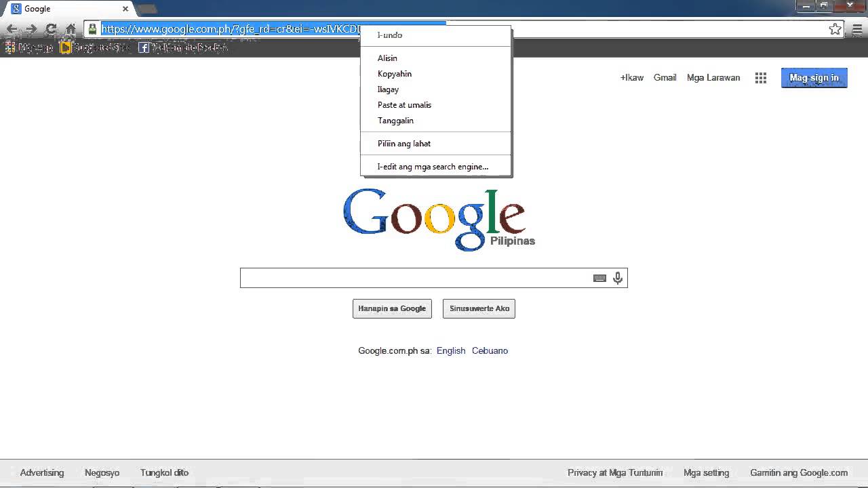Click the on-screen keyboard icon in search box
The image size is (868, 488).
pos(599,278)
